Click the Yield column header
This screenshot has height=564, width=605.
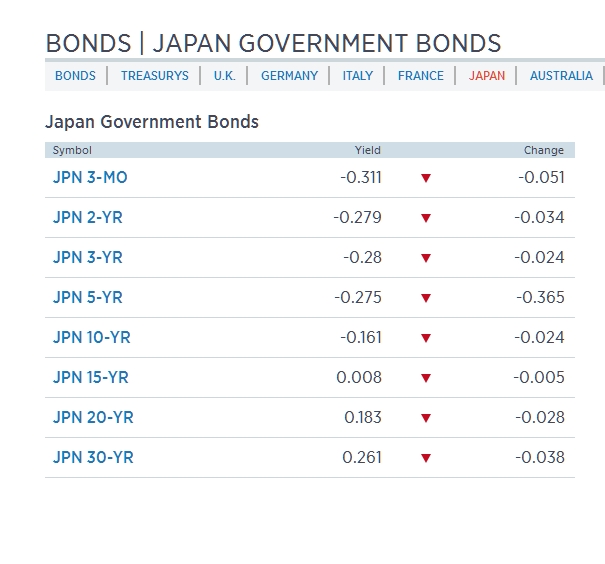[x=367, y=150]
